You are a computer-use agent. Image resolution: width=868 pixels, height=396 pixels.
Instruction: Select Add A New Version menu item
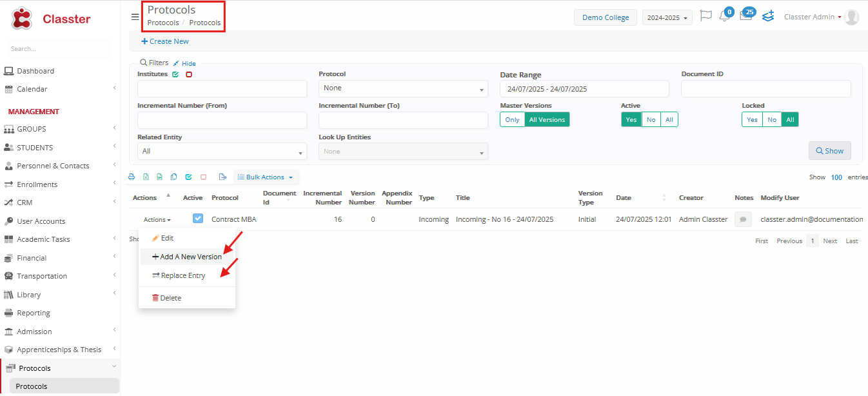coord(187,257)
